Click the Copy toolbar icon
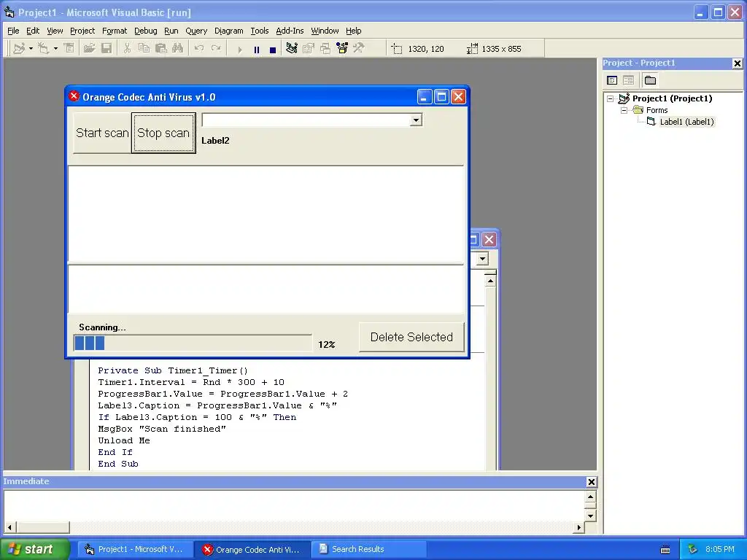The height and width of the screenshot is (560, 747). tap(144, 49)
